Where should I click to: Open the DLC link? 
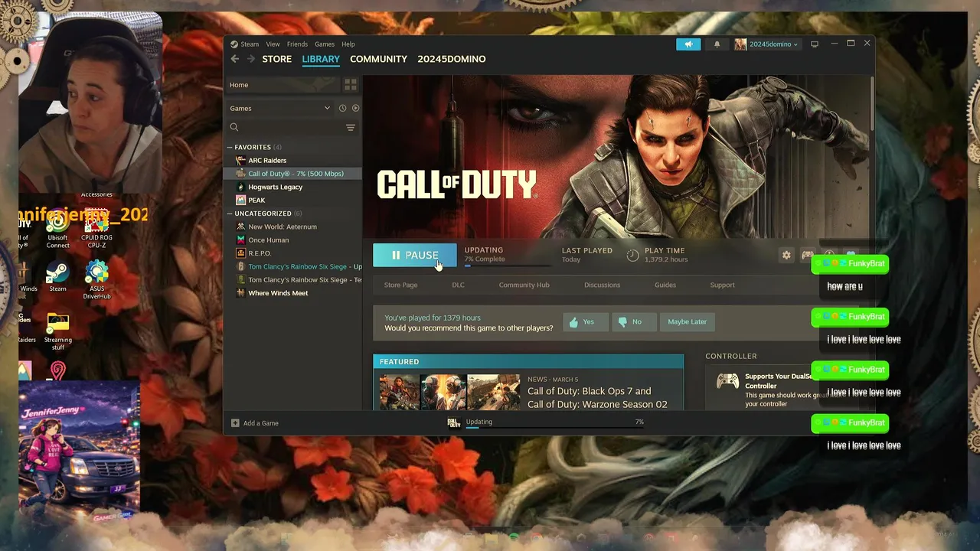coord(458,285)
